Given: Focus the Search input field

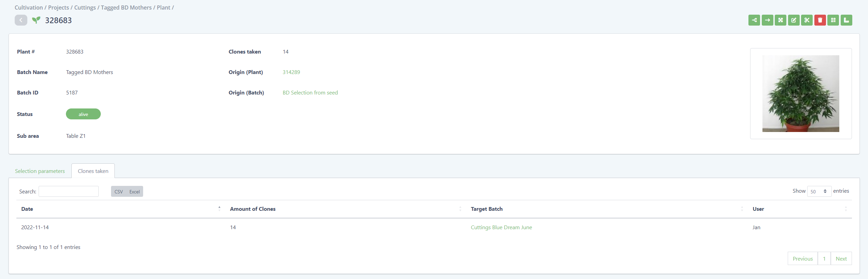Looking at the screenshot, I should coord(69,191).
